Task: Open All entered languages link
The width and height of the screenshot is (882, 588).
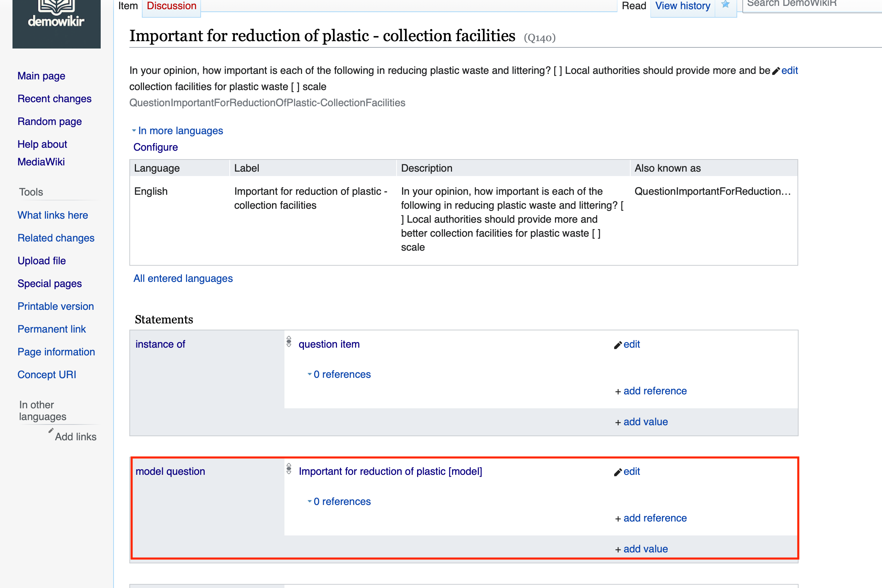Action: 183,278
